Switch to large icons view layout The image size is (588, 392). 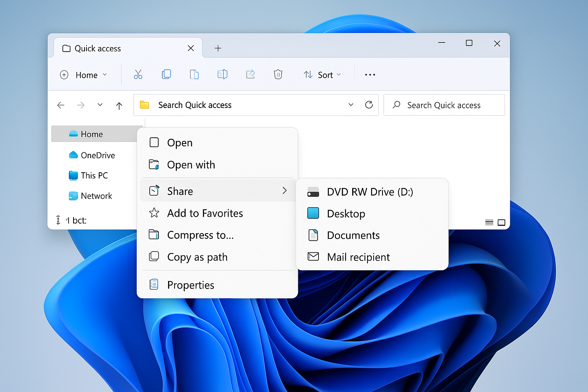(501, 222)
